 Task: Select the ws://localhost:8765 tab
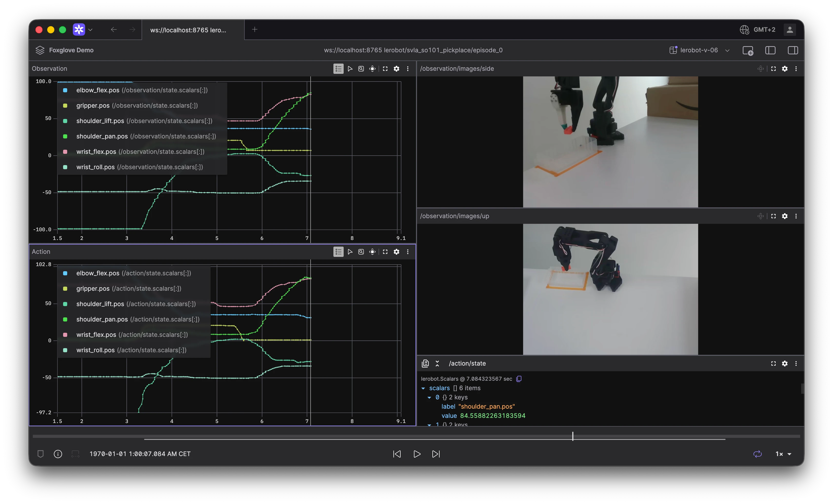(x=193, y=30)
